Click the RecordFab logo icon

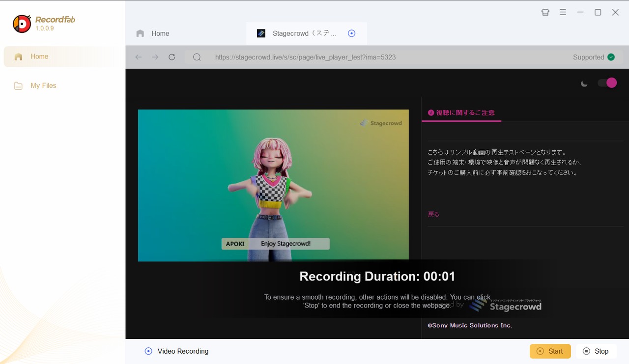22,24
